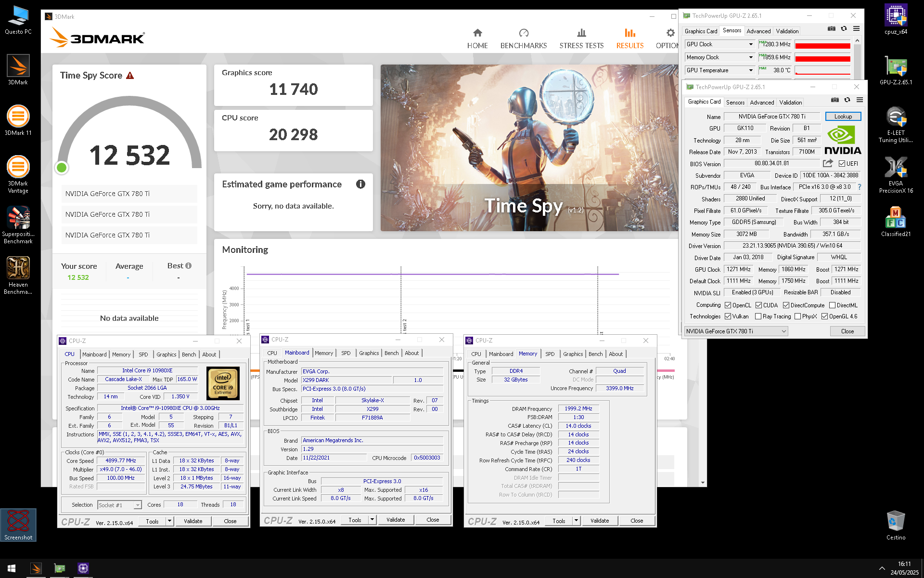This screenshot has width=924, height=578.
Task: Click GPU Temperature sensor graph
Action: pyautogui.click(x=822, y=70)
